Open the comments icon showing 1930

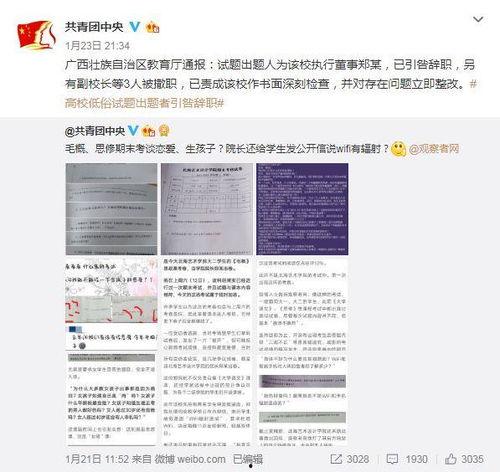pyautogui.click(x=392, y=459)
